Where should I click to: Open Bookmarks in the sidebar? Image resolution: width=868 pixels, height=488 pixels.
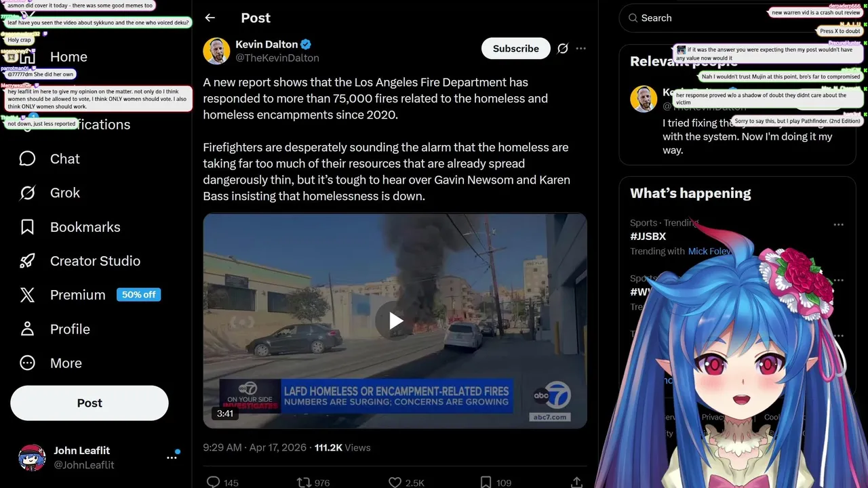coord(70,227)
